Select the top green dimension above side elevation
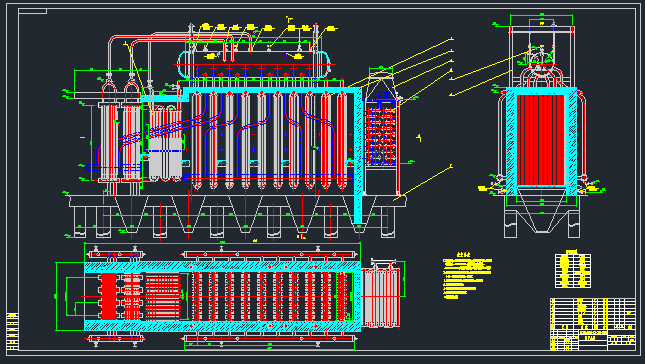 click(541, 15)
